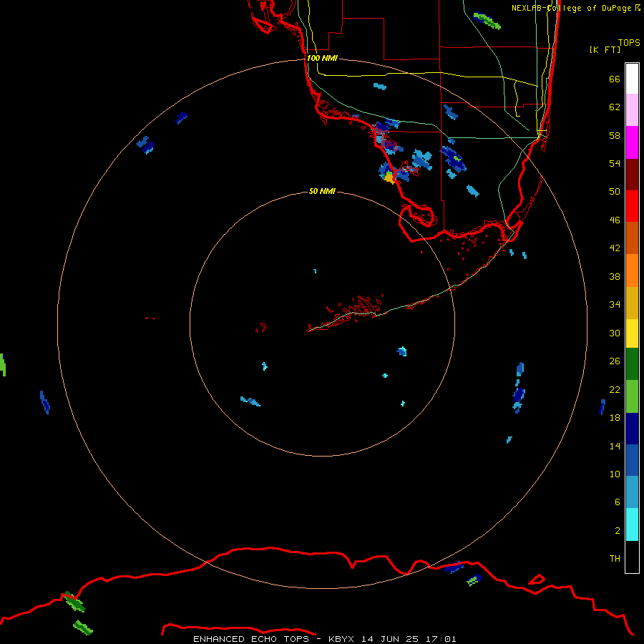Click the light pink legend swatch
Image resolution: width=644 pixels, height=644 pixels.
point(632,109)
